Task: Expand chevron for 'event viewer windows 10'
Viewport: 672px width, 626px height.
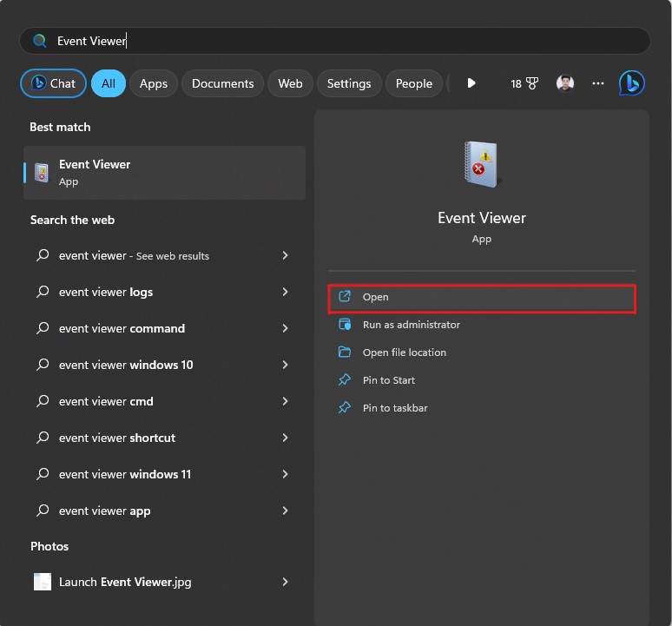Action: pyautogui.click(x=285, y=365)
